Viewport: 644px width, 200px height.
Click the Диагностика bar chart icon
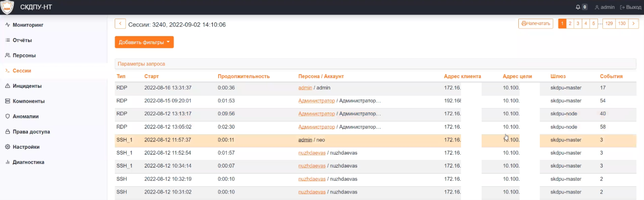(x=8, y=162)
